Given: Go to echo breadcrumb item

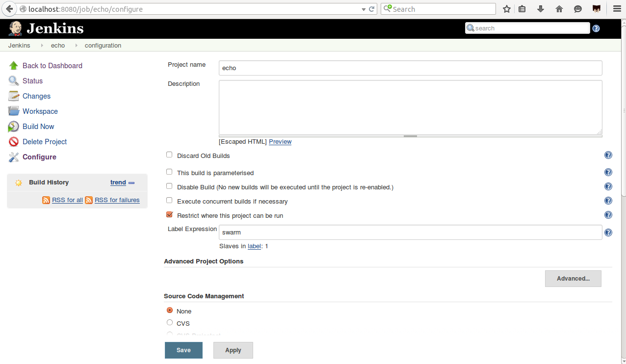Looking at the screenshot, I should [x=58, y=46].
